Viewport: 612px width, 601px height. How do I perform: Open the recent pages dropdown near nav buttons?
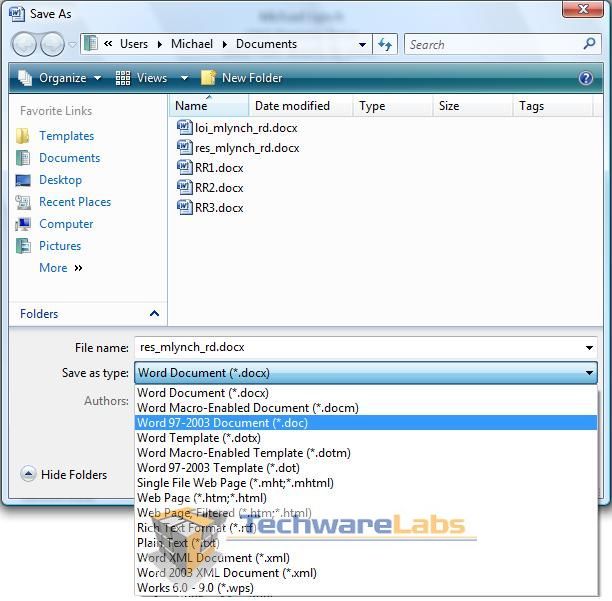[x=72, y=44]
